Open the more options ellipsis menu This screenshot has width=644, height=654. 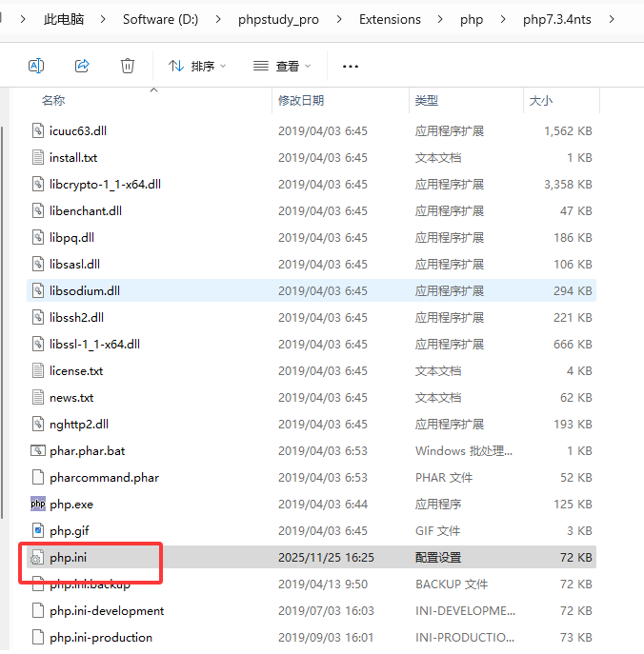point(351,67)
